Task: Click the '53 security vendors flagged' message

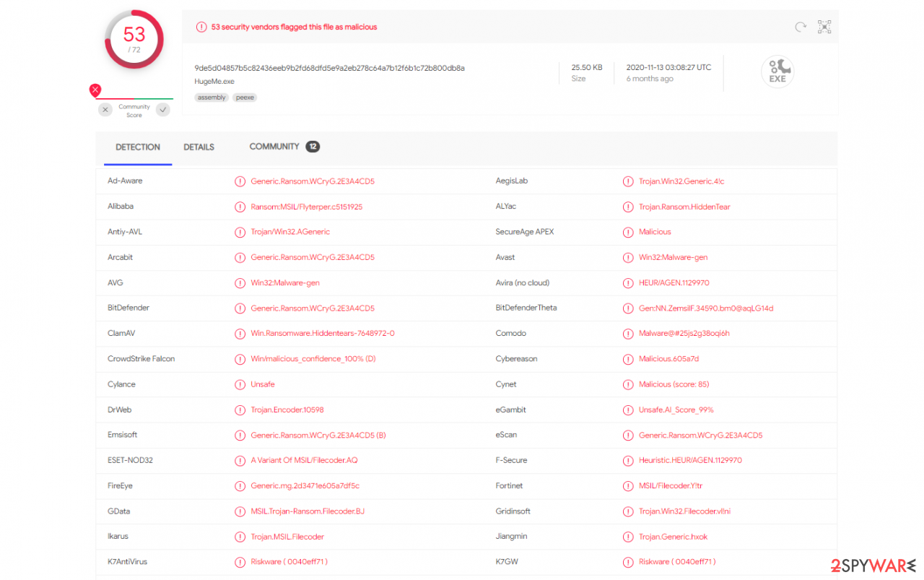Action: tap(294, 27)
